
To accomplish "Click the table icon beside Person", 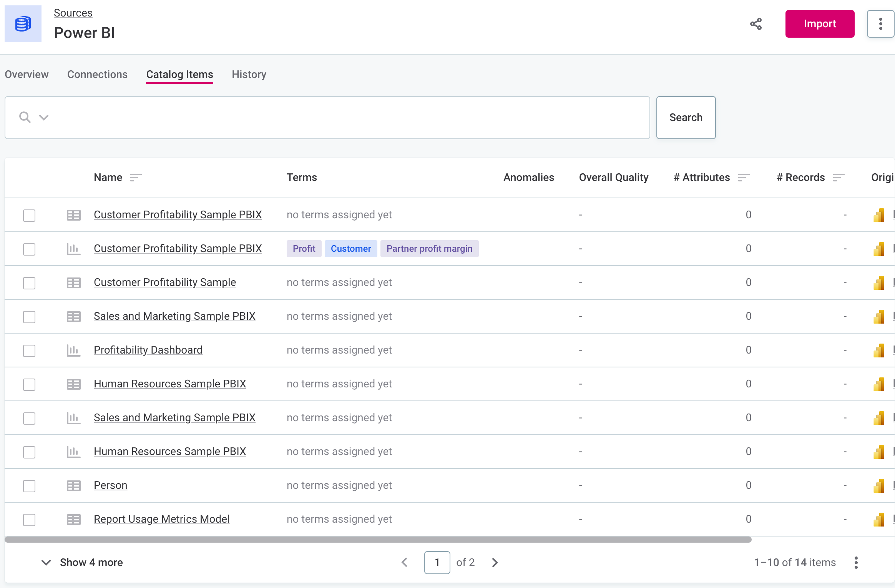I will tap(73, 485).
